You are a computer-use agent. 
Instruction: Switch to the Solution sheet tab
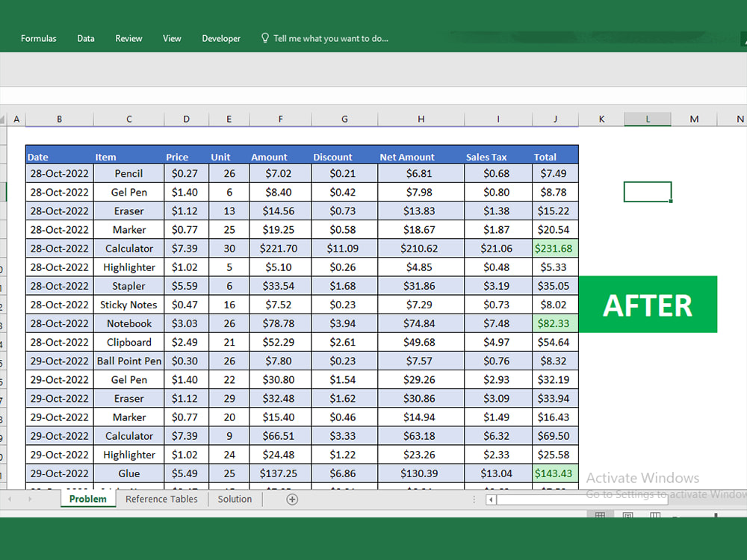[235, 499]
